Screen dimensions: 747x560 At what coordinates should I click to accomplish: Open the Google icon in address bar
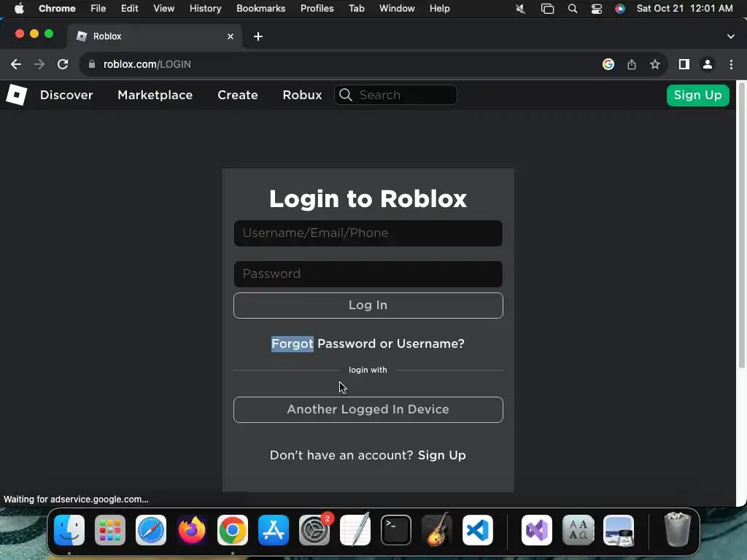(x=608, y=64)
